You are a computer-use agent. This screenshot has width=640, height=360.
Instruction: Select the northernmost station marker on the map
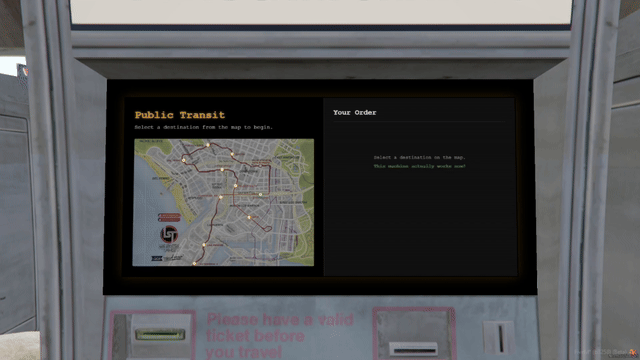(x=208, y=145)
